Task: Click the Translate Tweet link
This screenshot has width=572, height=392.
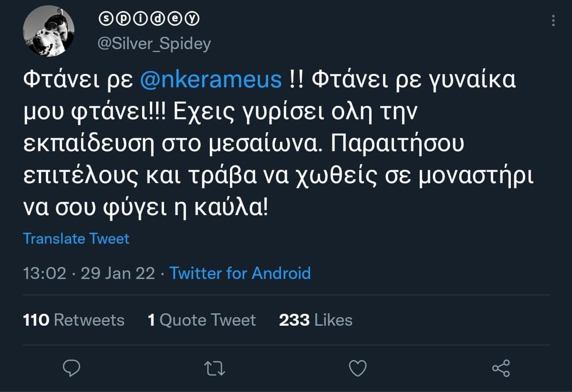Action: 76,238
